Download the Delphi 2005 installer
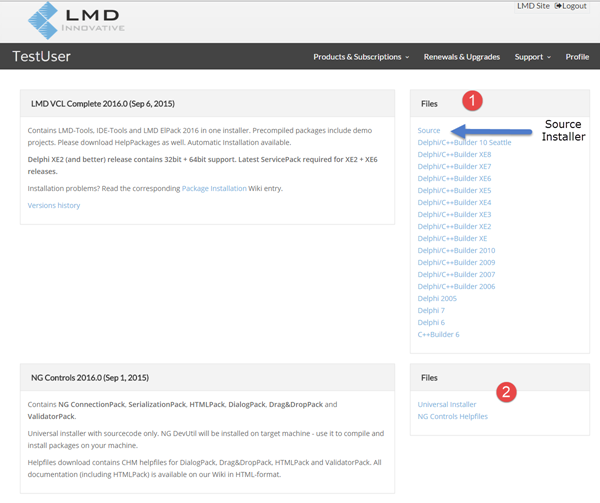 pyautogui.click(x=437, y=298)
